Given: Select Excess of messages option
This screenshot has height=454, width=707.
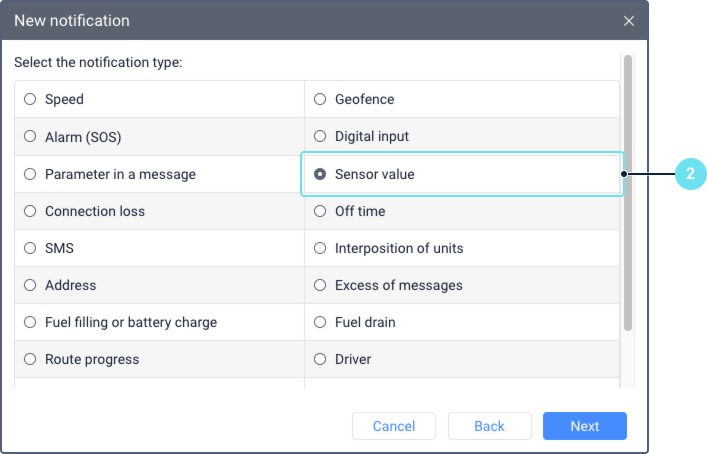Looking at the screenshot, I should 320,285.
